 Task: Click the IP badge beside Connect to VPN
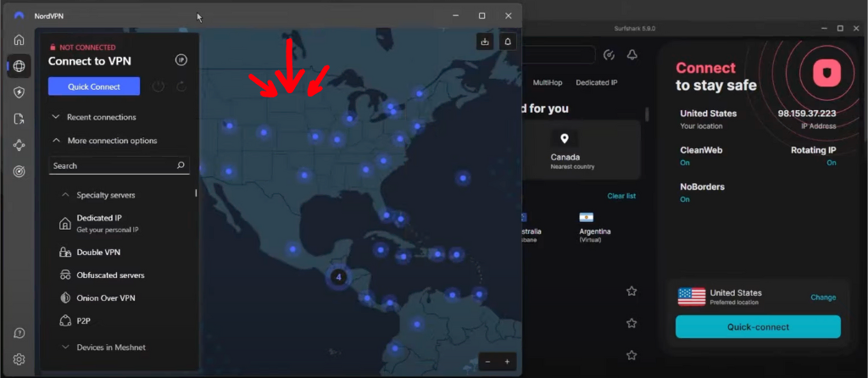coord(181,60)
